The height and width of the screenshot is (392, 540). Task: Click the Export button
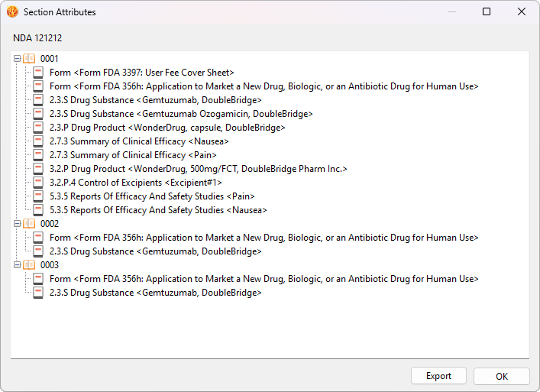[x=438, y=376]
